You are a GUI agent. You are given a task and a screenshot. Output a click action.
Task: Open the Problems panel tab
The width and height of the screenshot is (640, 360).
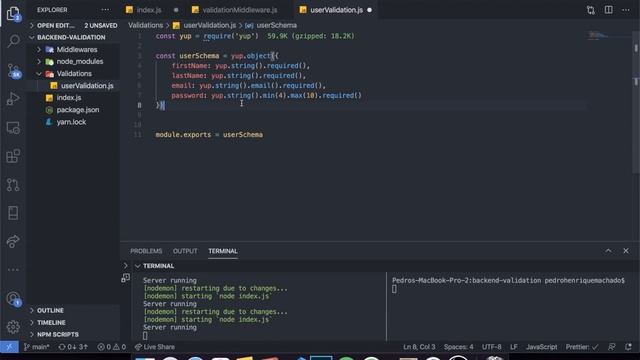tap(146, 251)
